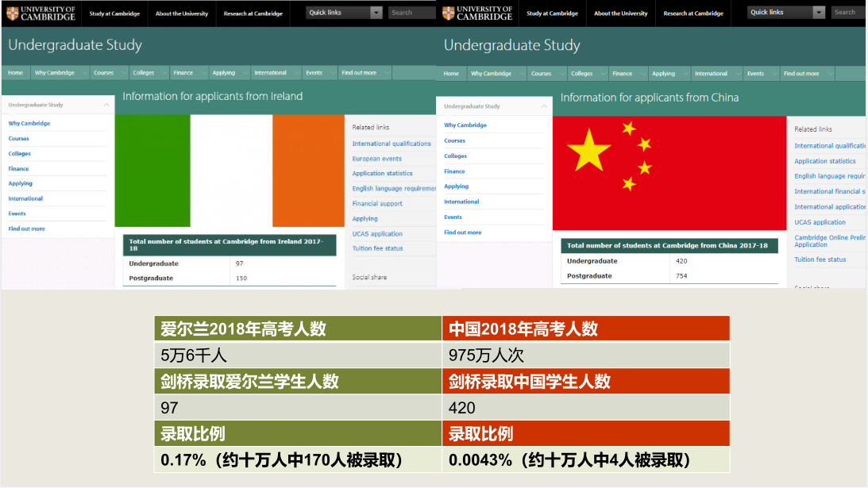
Task: Open Study at Cambridge on the Ireland page
Action: pos(114,13)
